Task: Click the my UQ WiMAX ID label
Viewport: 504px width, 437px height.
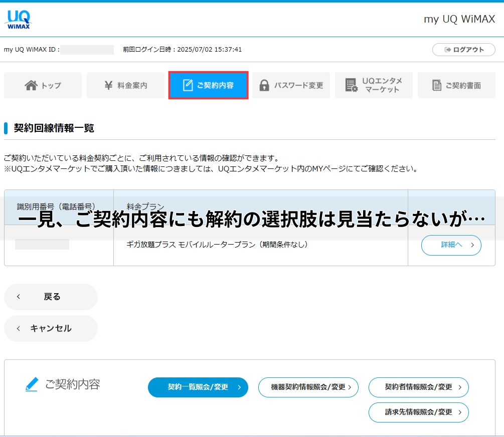Action: [32, 50]
